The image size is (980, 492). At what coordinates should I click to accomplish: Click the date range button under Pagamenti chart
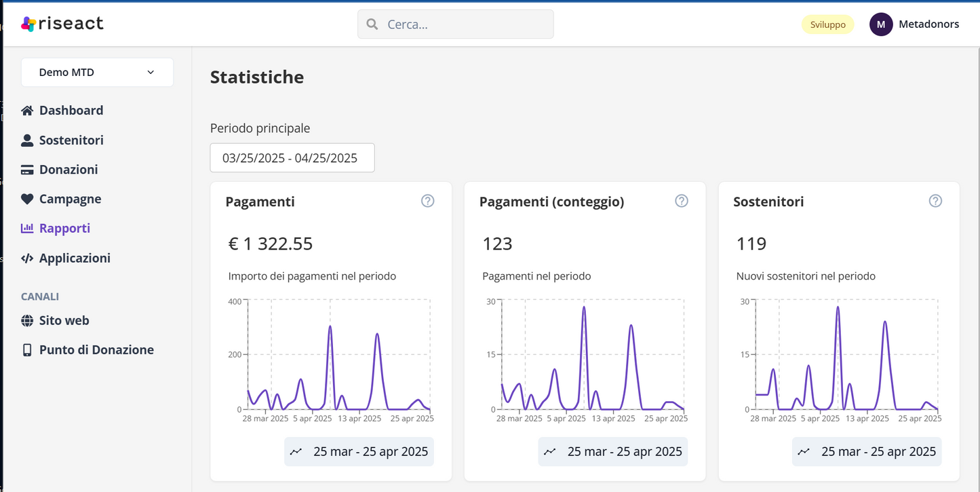click(359, 452)
